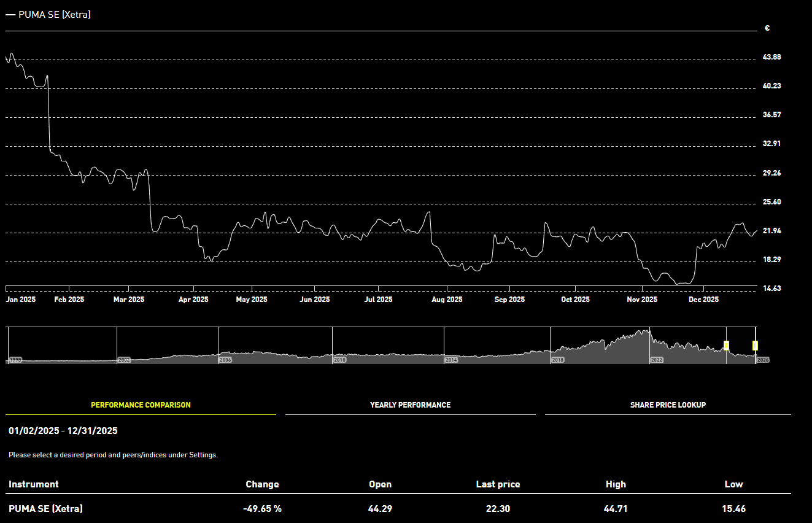Click the Dec 2025 axis label
The height and width of the screenshot is (523, 812).
point(703,300)
